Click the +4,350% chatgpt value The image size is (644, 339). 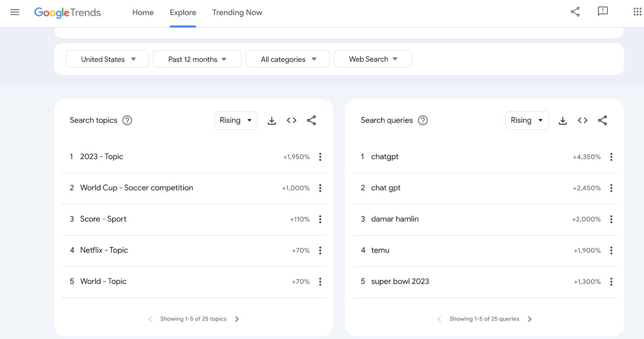pyautogui.click(x=587, y=157)
